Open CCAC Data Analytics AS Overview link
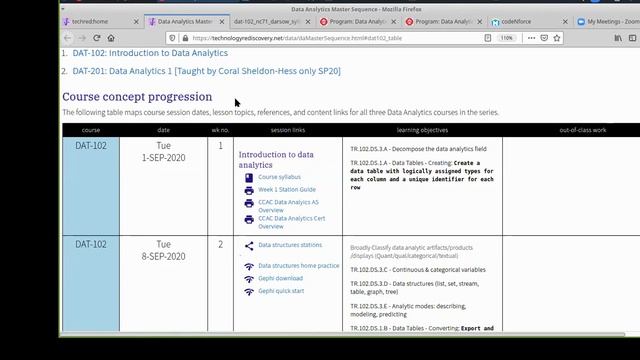The image size is (640, 360). tap(288, 206)
